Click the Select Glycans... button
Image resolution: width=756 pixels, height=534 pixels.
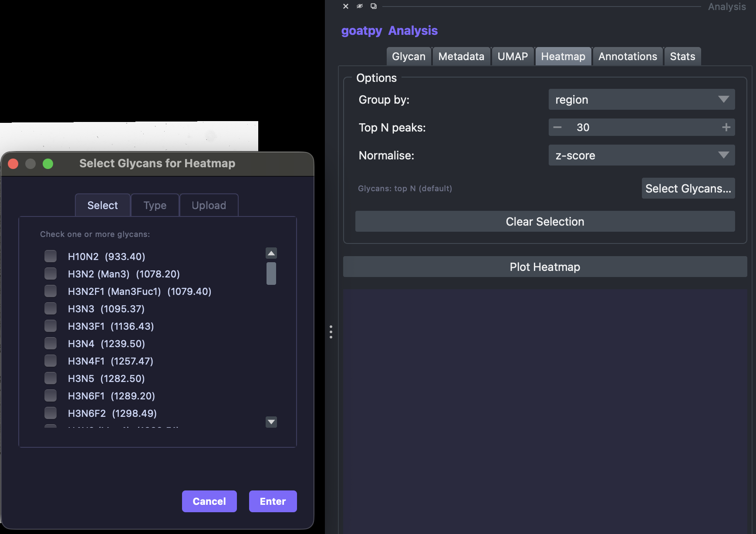(688, 189)
